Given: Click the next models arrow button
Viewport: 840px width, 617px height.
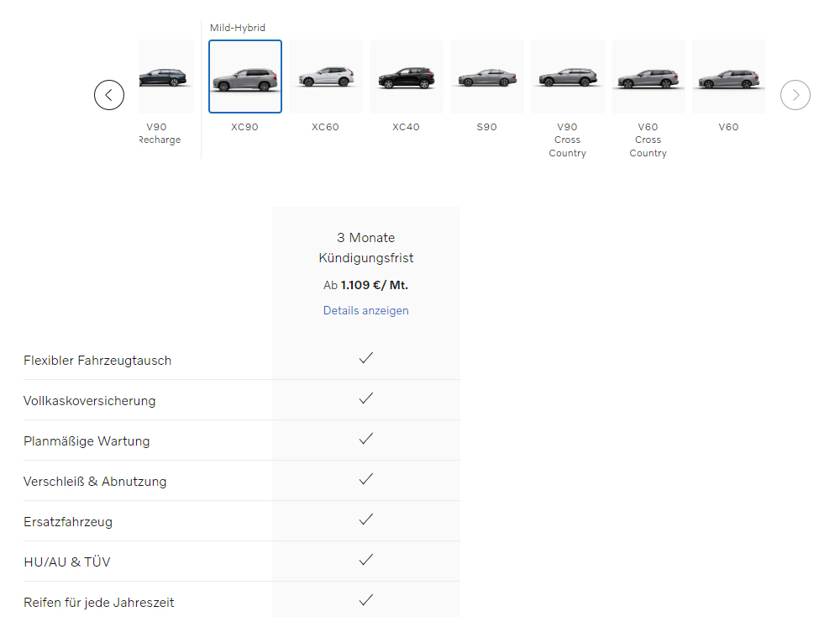Looking at the screenshot, I should click(x=795, y=95).
